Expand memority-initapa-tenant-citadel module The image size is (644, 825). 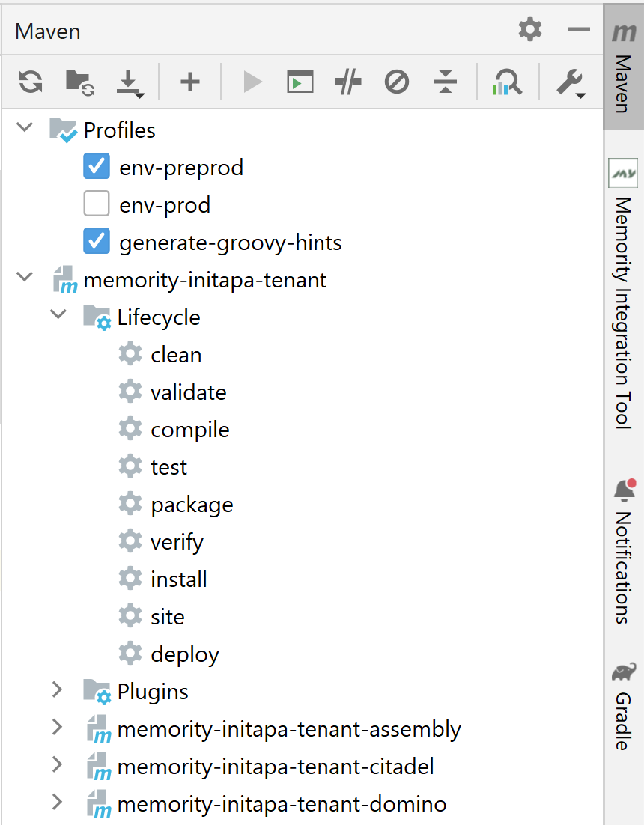coord(58,765)
